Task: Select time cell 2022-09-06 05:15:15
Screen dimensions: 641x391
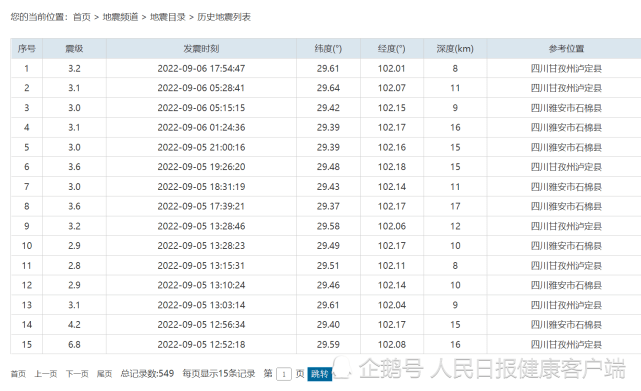Action: click(x=201, y=108)
